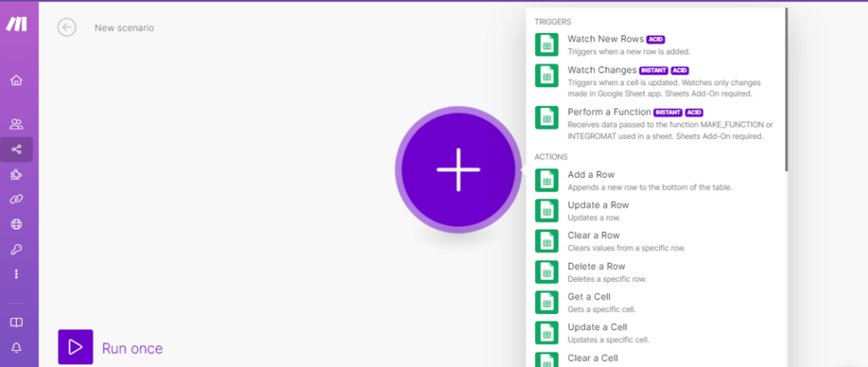Click the Make logo in sidebar
868x367 pixels.
tap(16, 24)
